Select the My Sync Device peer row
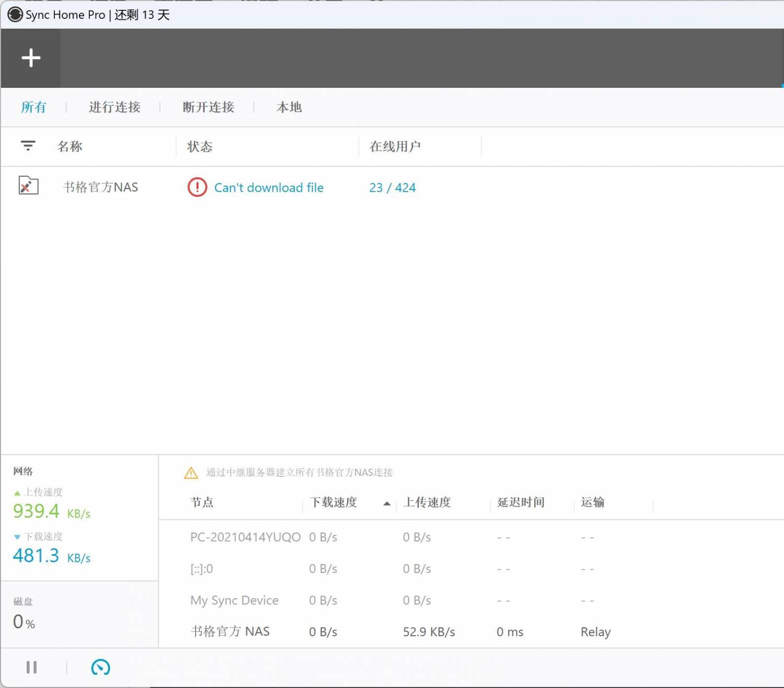 [x=234, y=600]
